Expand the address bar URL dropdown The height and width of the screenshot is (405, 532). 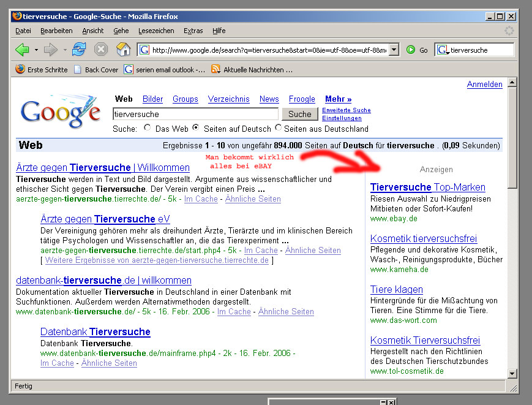[x=394, y=50]
